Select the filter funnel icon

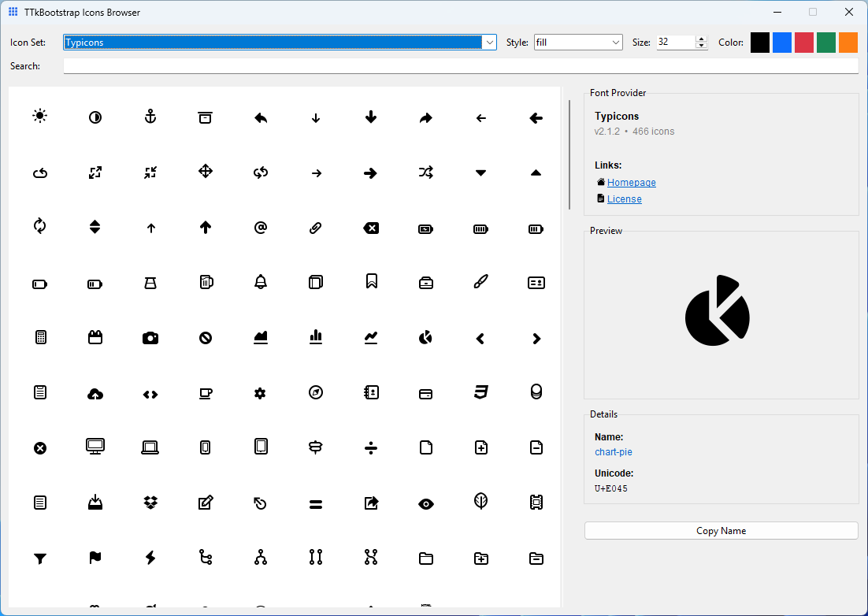point(40,558)
